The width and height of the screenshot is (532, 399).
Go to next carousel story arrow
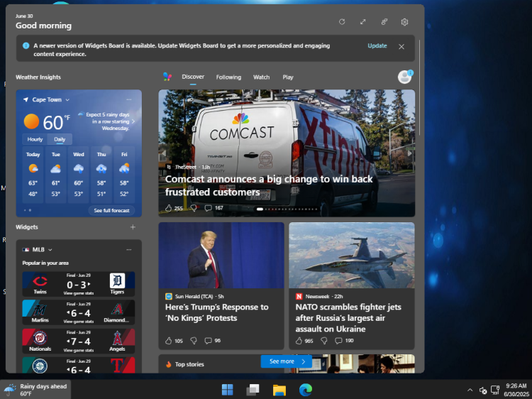click(x=409, y=153)
